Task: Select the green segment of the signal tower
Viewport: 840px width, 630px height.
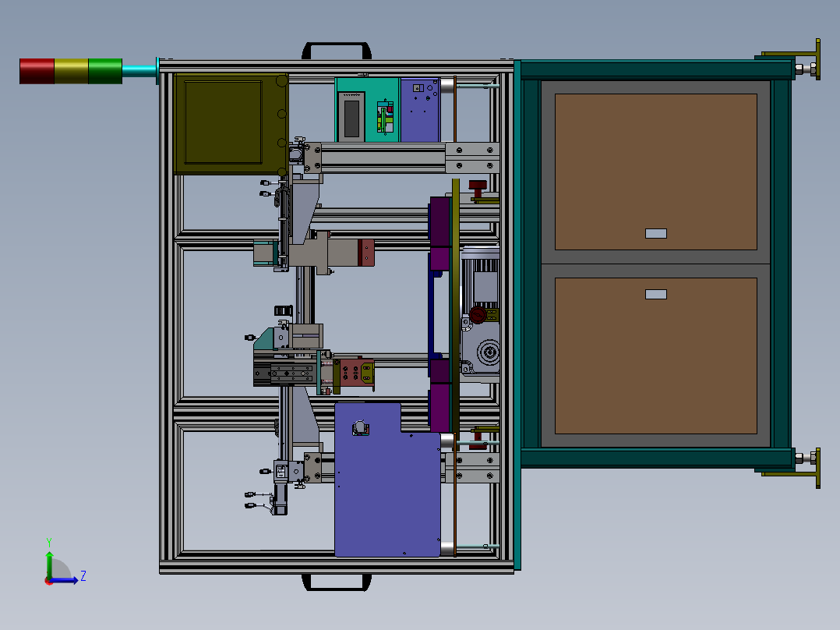Action: 105,71
